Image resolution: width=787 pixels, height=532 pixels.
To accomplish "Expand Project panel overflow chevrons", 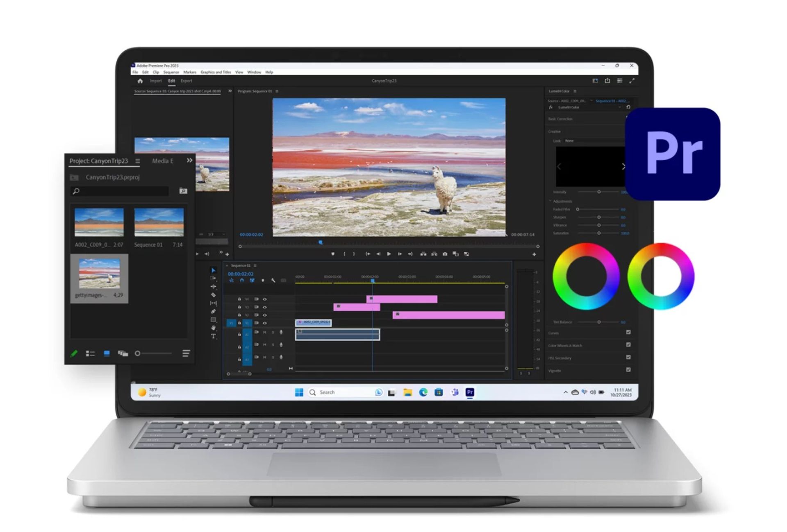I will (x=189, y=161).
